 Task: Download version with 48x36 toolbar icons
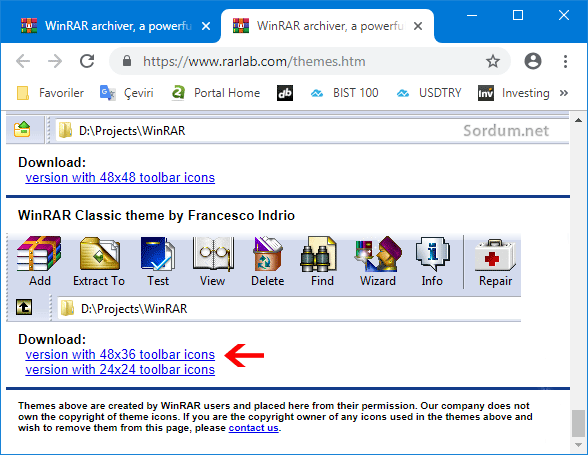click(x=120, y=354)
